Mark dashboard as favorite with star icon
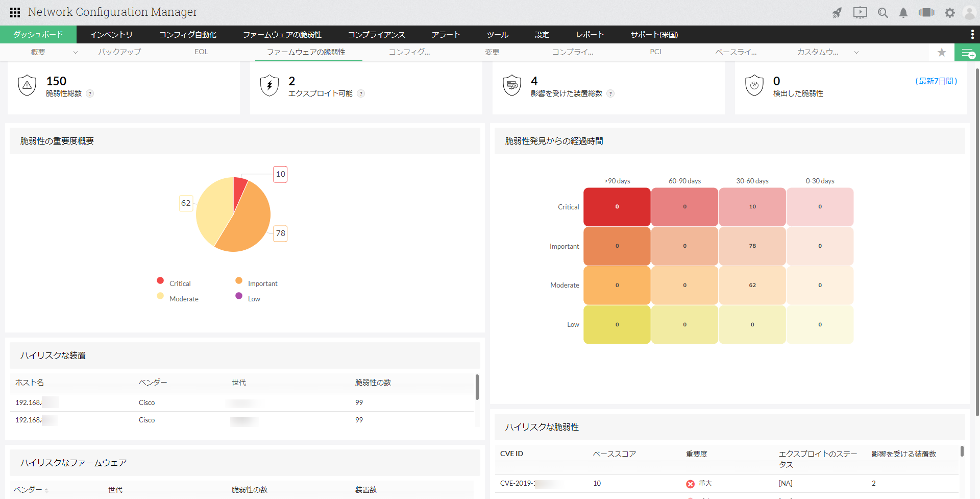The width and height of the screenshot is (980, 499). tap(942, 52)
